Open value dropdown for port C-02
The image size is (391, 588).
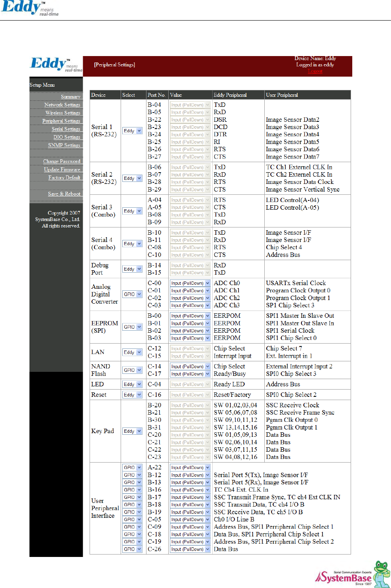[x=190, y=298]
